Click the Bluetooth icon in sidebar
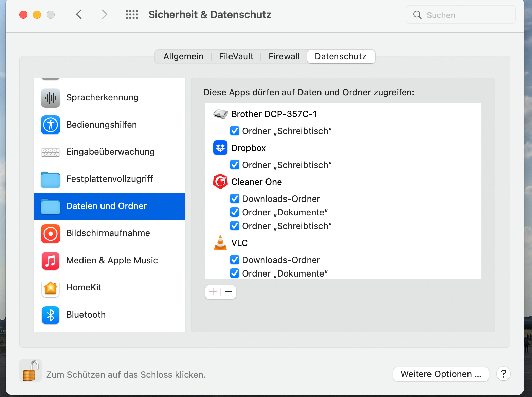 tap(51, 315)
